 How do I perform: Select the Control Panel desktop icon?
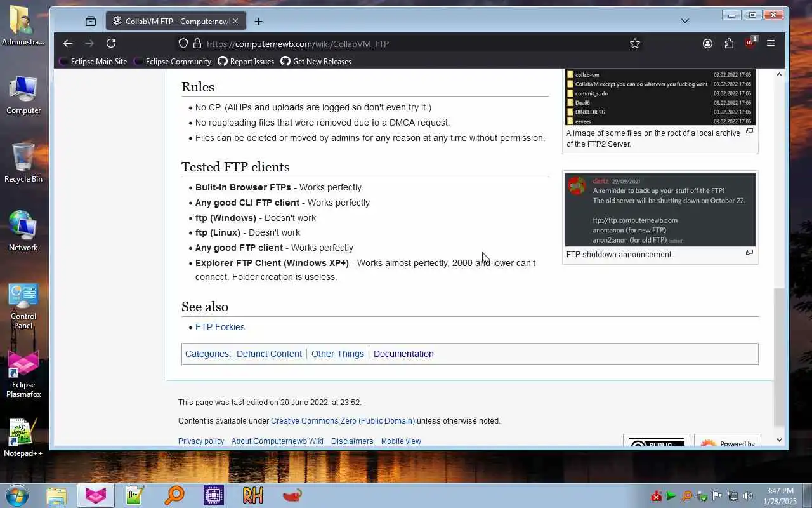(23, 306)
